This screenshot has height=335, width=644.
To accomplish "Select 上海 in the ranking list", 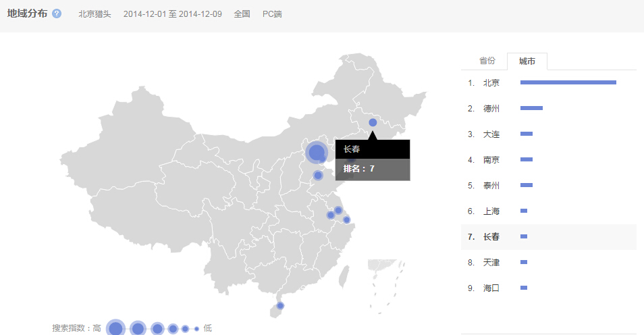I will tap(491, 211).
